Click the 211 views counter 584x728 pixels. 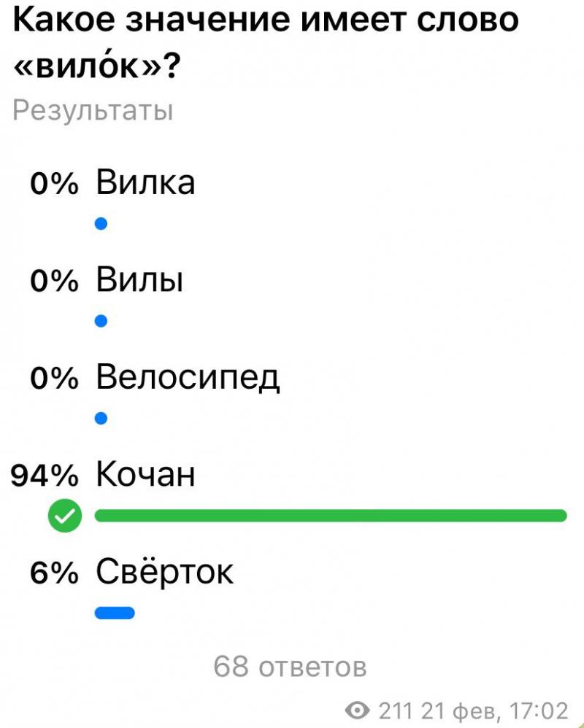coord(396,710)
